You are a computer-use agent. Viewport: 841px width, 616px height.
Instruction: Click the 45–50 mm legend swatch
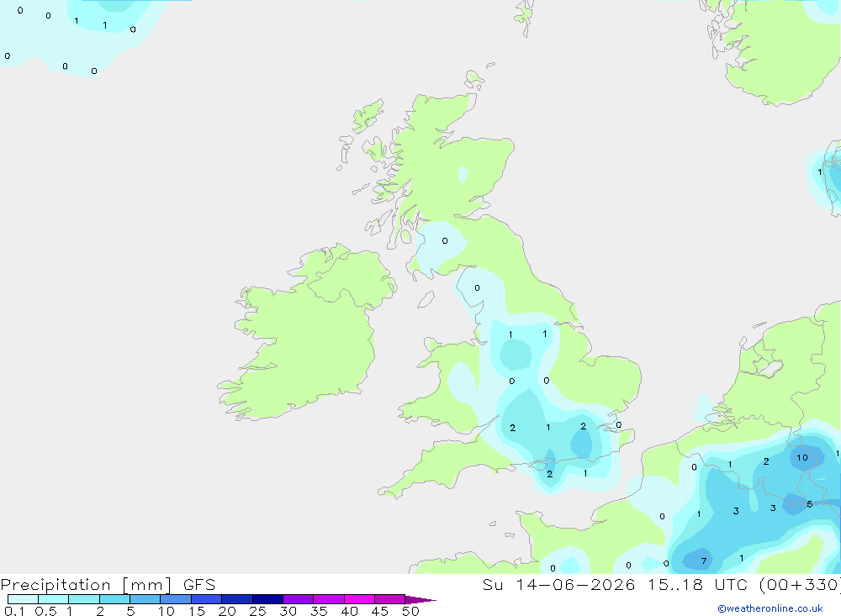[x=390, y=599]
